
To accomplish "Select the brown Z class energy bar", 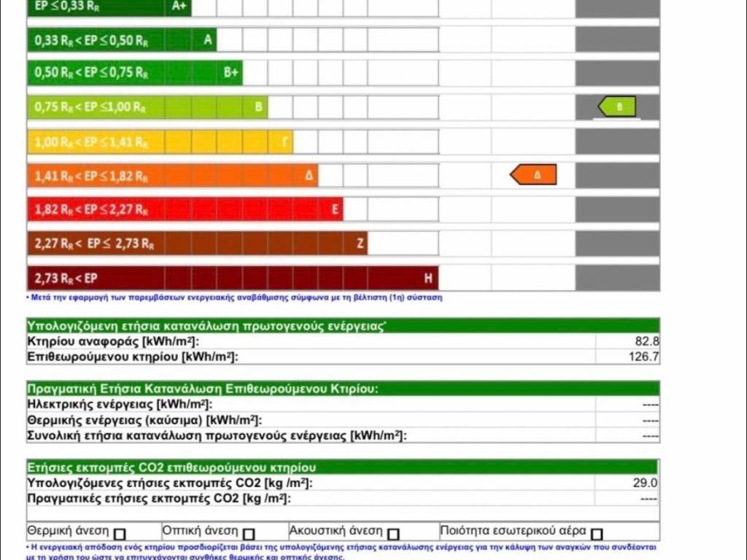I will click(197, 244).
